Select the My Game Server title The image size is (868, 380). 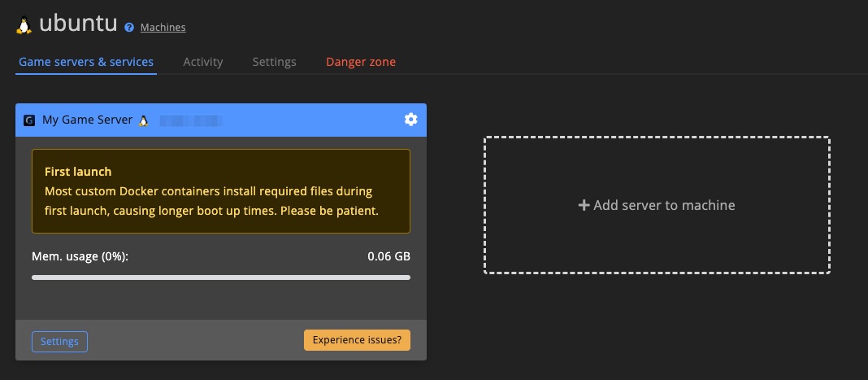click(88, 120)
